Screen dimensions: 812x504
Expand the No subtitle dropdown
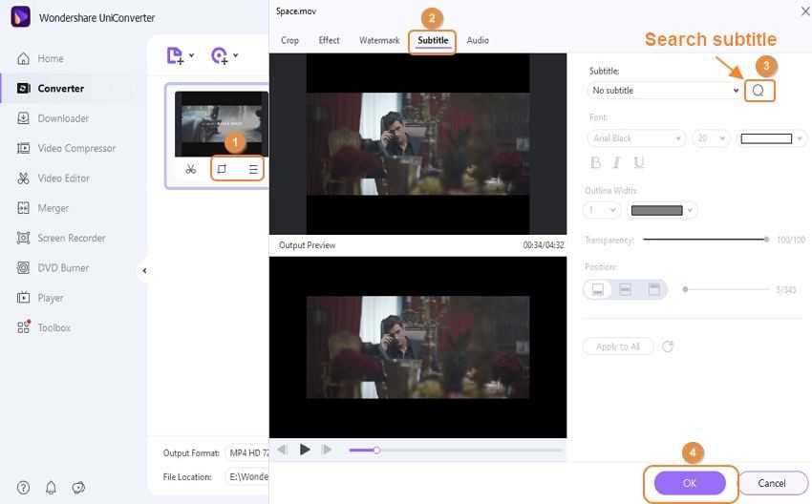coord(665,91)
